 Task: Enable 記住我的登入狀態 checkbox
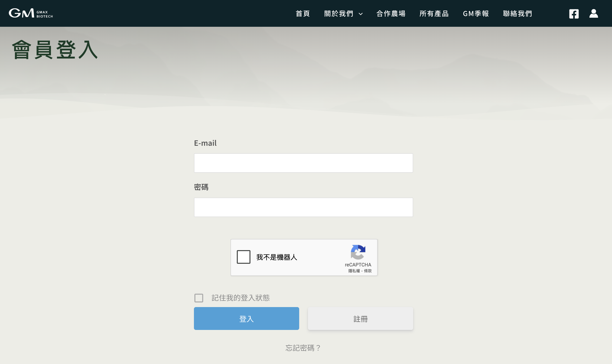tap(199, 298)
